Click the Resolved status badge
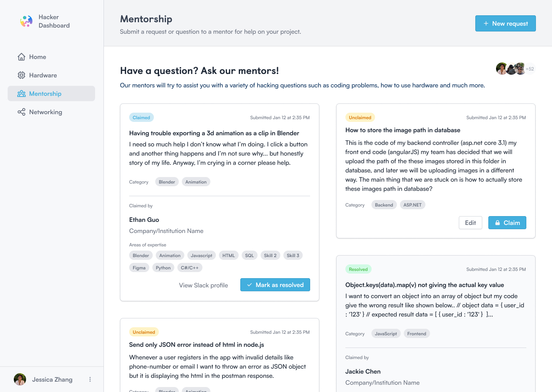Screen dimensions: 552x392 [x=358, y=269]
